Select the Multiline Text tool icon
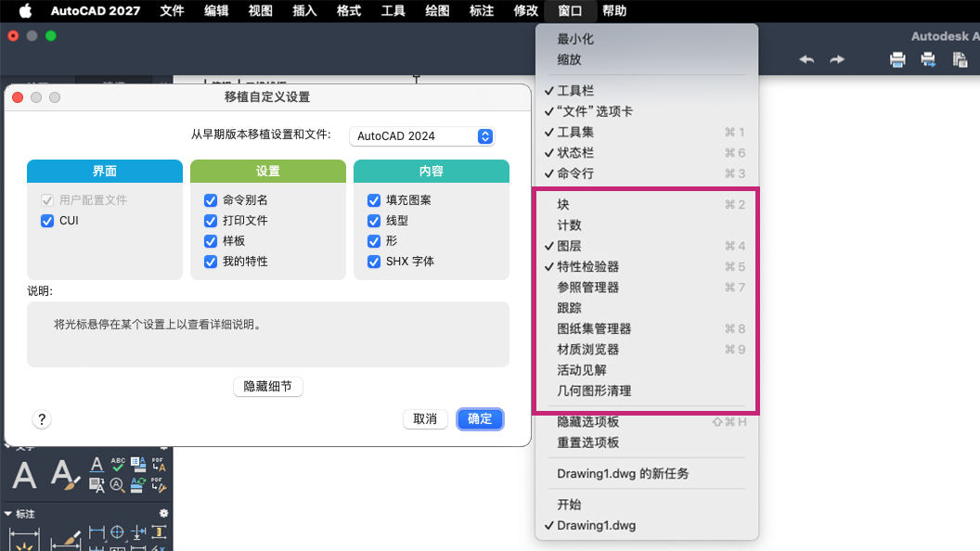The height and width of the screenshot is (551, 980). (24, 476)
